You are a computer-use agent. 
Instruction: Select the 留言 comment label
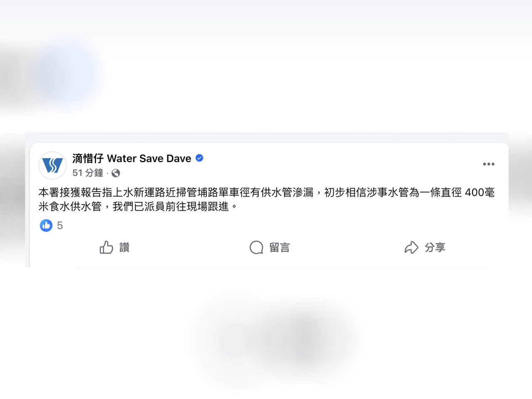279,247
